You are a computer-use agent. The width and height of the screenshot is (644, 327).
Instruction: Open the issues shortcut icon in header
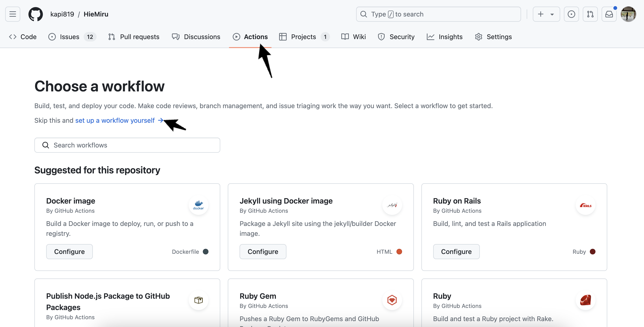coord(571,14)
